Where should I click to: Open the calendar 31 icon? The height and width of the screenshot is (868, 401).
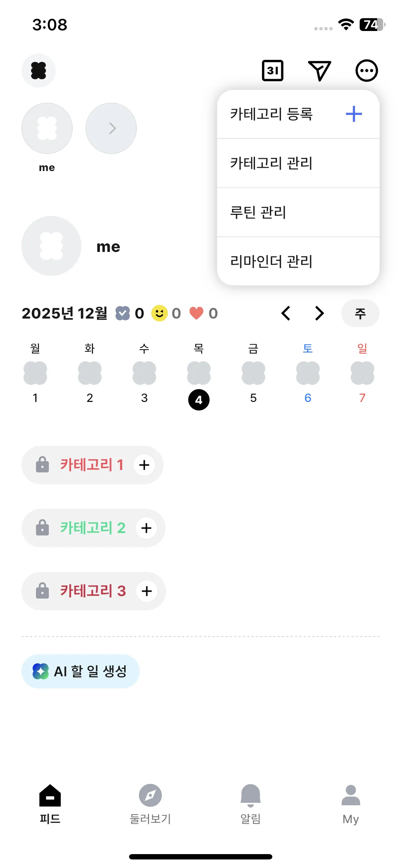[273, 71]
